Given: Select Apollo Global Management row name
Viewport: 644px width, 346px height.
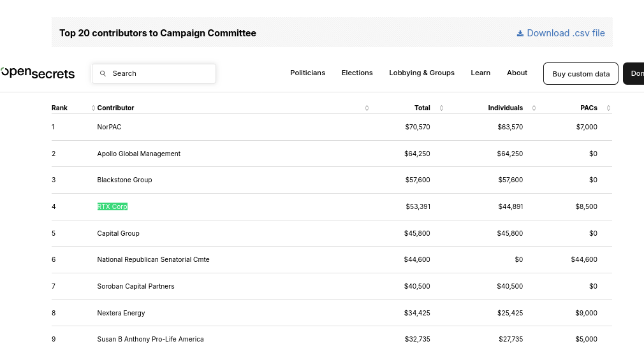Looking at the screenshot, I should pyautogui.click(x=139, y=154).
